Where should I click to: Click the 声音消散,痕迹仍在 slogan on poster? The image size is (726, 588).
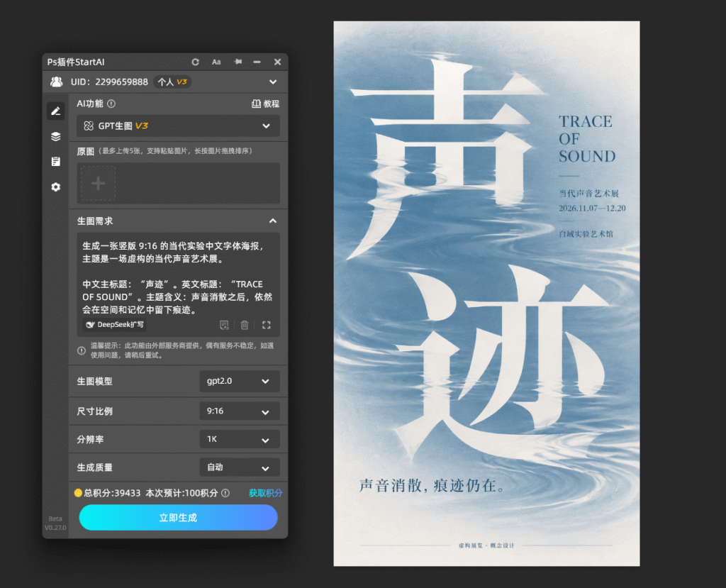click(433, 485)
